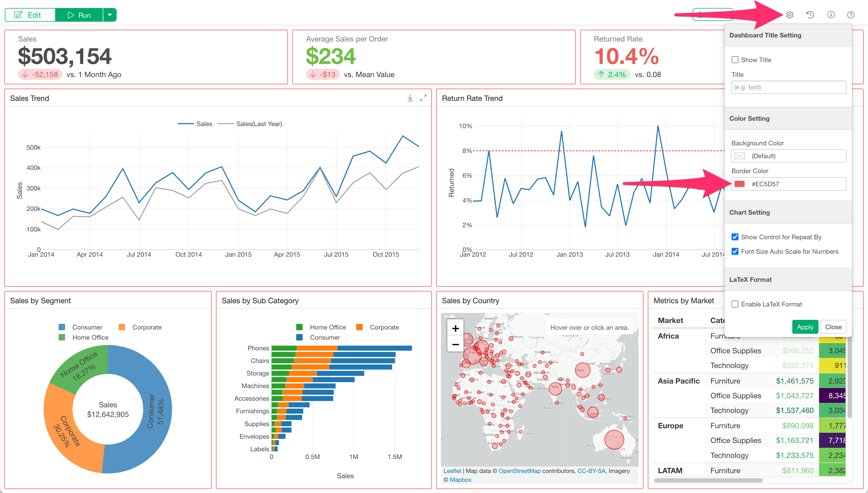Image resolution: width=868 pixels, height=493 pixels.
Task: Uncheck Show Control for Repeat By
Action: tap(735, 237)
